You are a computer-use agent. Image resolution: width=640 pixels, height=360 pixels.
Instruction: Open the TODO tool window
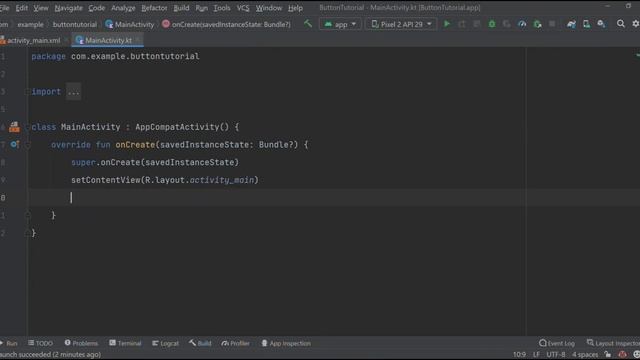coord(40,343)
